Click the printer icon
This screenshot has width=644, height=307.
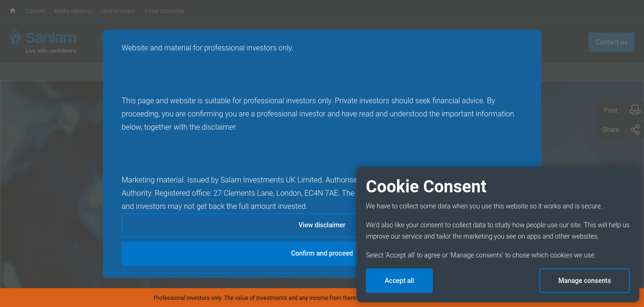tap(635, 110)
